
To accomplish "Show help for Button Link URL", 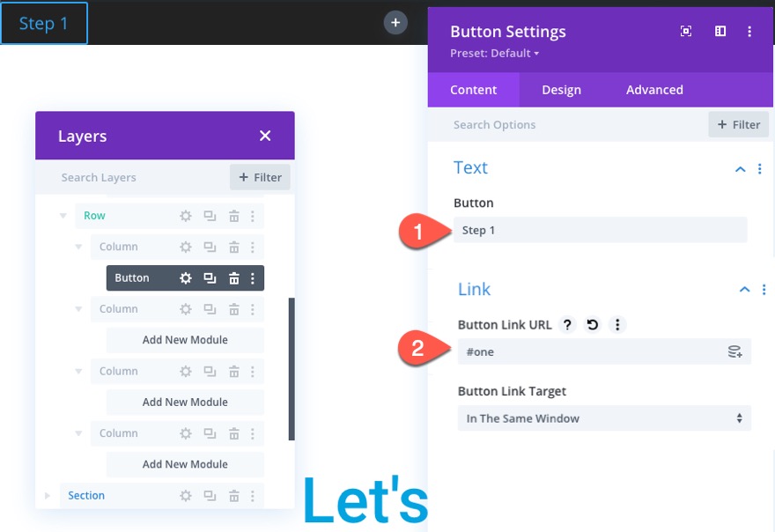I will 567,325.
